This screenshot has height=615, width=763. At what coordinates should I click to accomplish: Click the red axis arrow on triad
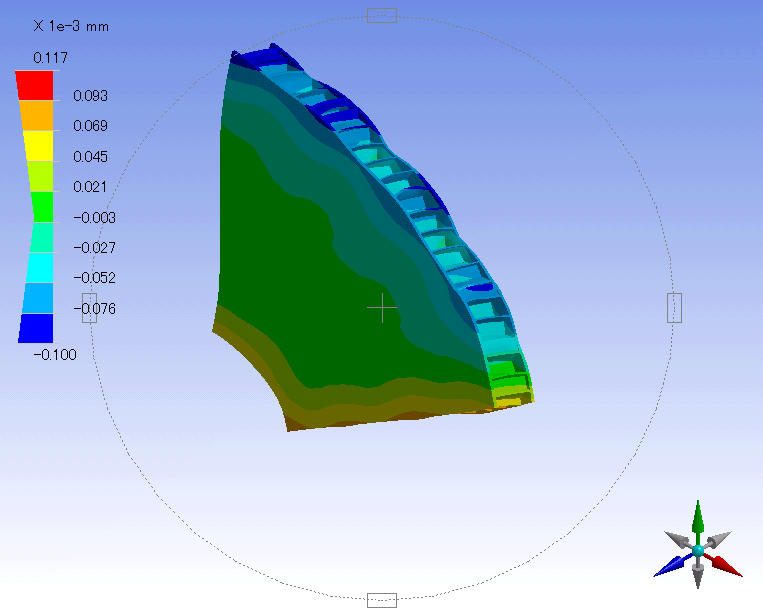click(x=723, y=565)
